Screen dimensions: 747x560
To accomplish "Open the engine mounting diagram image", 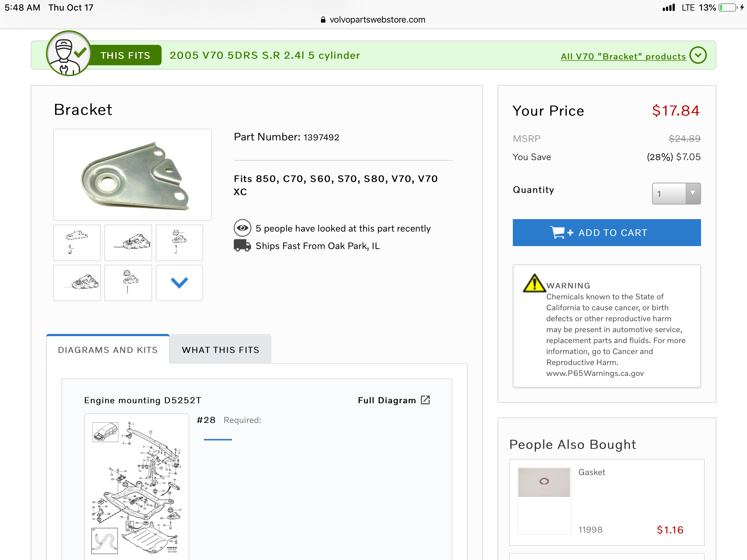I will click(136, 487).
